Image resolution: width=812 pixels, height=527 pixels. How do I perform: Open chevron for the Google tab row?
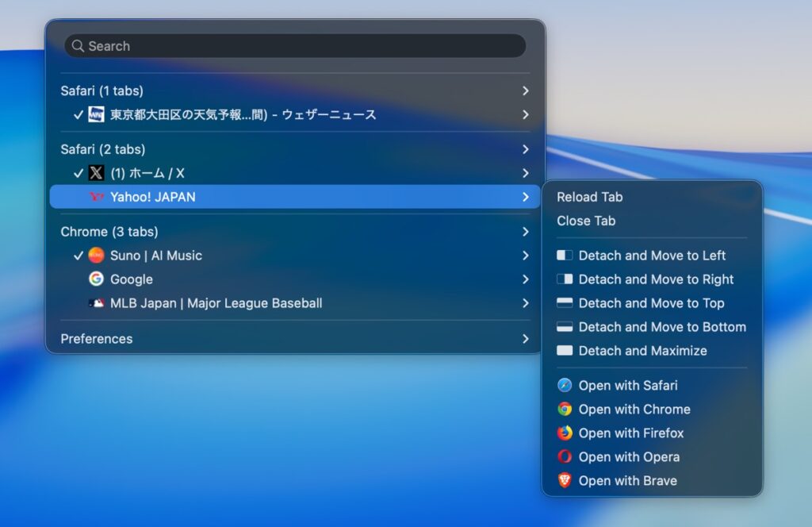[x=525, y=279]
